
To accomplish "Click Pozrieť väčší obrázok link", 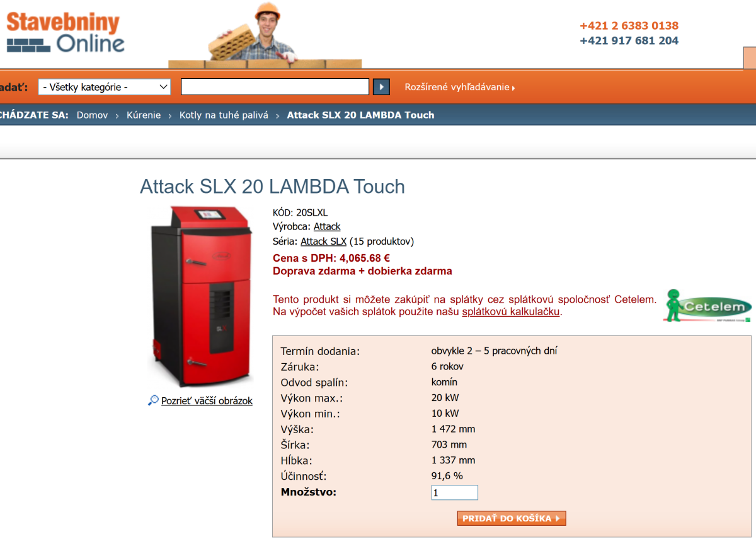I will (x=207, y=400).
